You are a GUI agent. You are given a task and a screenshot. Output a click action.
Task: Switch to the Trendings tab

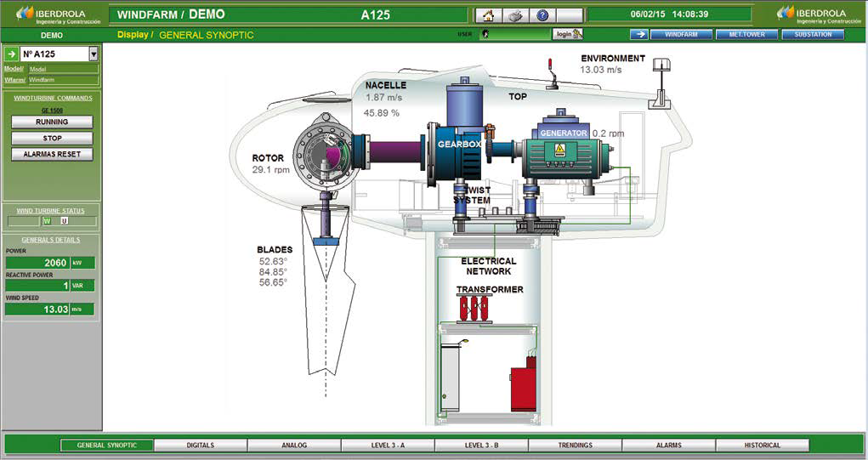click(575, 445)
